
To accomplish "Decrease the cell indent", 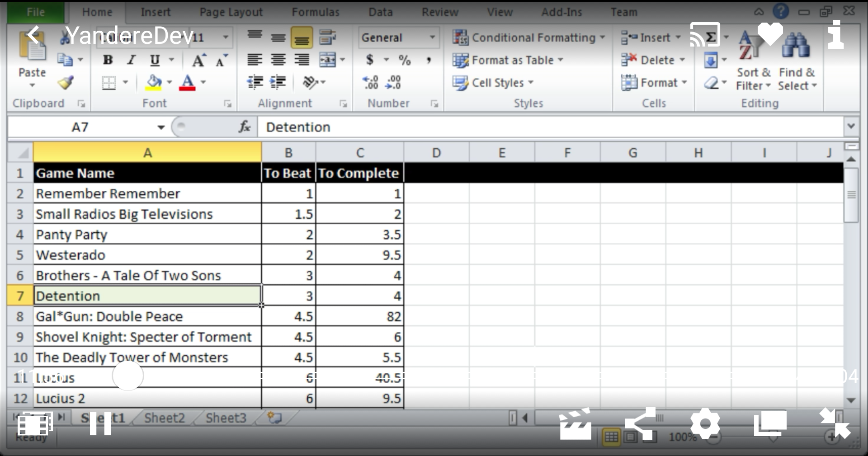I will tap(255, 82).
